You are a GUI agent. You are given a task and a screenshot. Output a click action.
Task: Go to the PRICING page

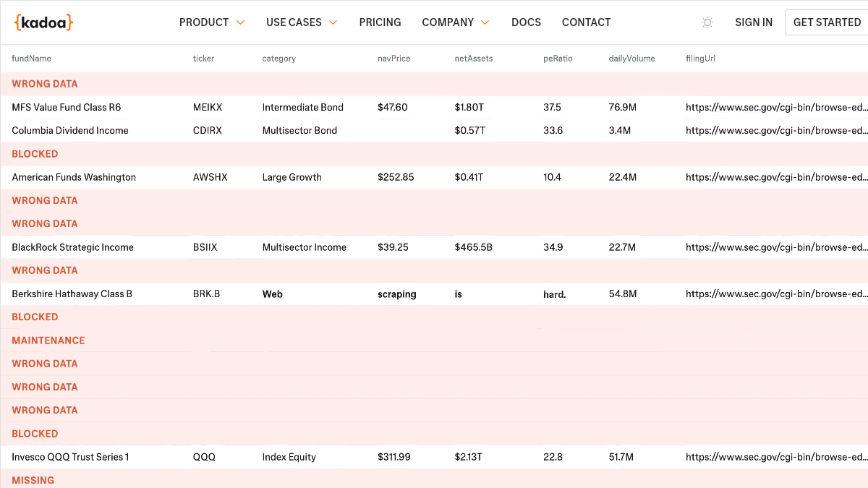click(380, 22)
